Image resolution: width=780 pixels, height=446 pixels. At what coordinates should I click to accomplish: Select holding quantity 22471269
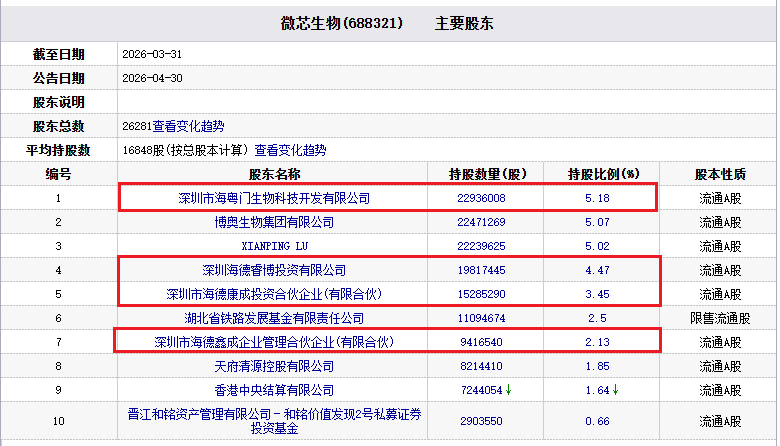(481, 222)
